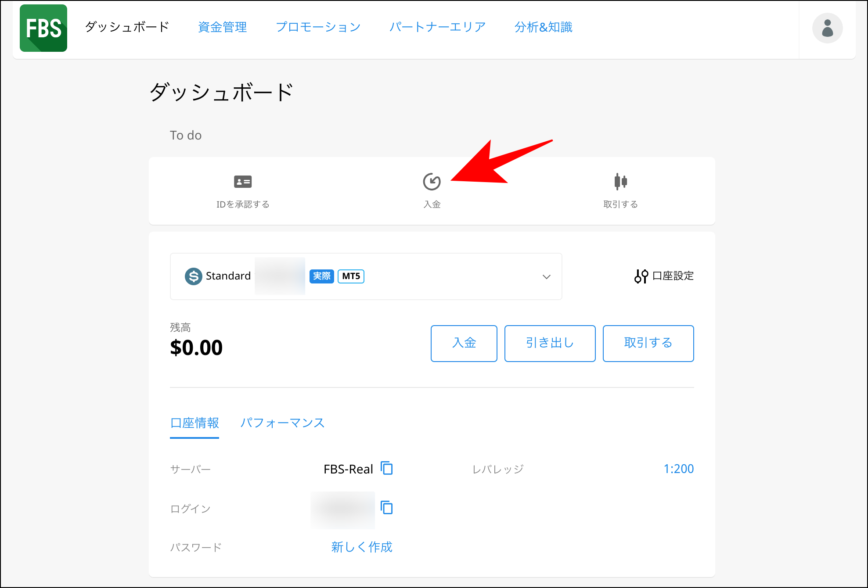The width and height of the screenshot is (868, 588).
Task: Open the 口座設定 account settings icon
Action: (x=641, y=276)
